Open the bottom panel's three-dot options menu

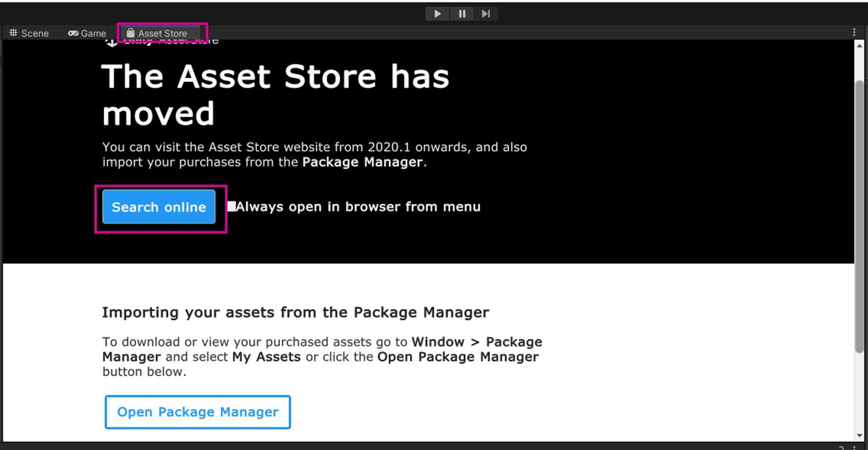coord(854,447)
